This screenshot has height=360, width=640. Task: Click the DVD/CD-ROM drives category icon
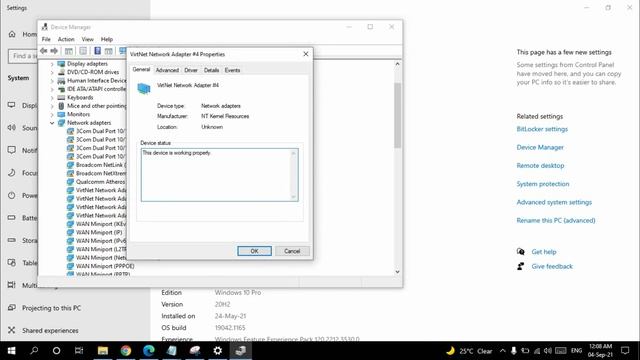coord(61,72)
